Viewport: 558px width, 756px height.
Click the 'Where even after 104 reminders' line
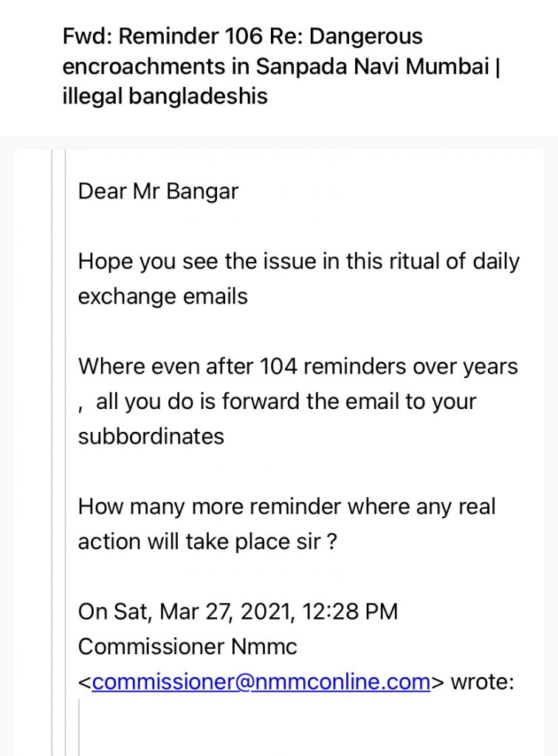297,366
